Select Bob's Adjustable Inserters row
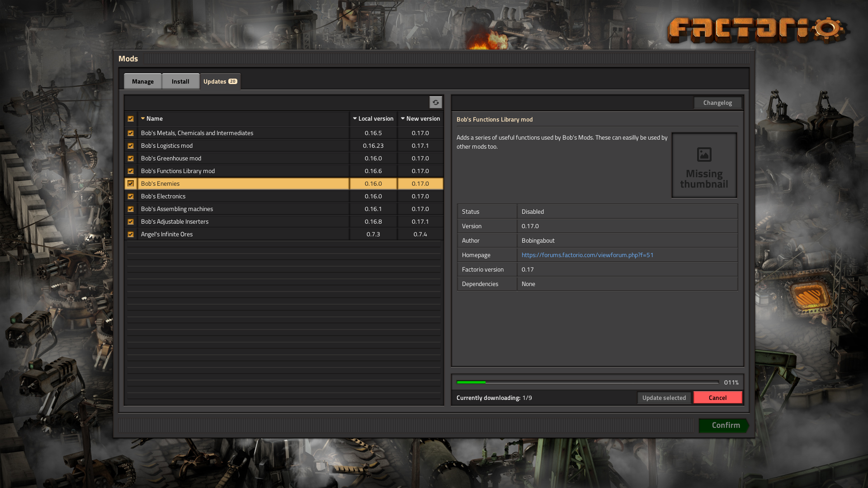Viewport: 868px width, 488px height. 284,221
